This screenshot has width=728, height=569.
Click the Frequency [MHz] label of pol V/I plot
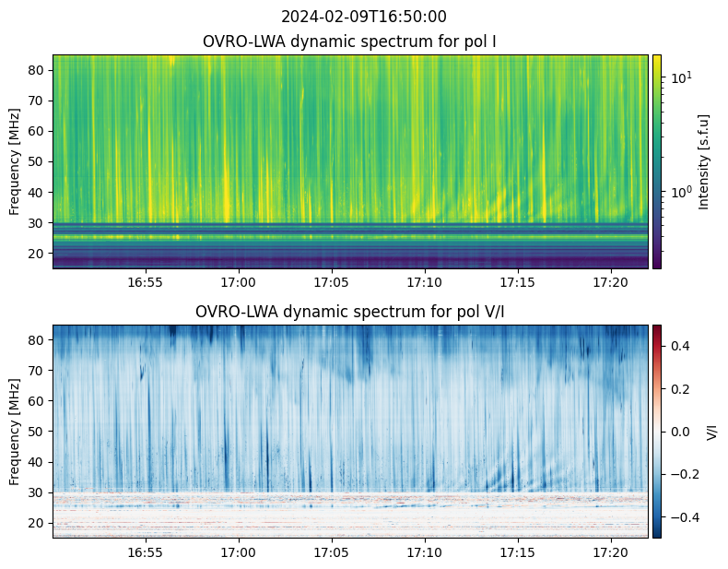(15, 432)
